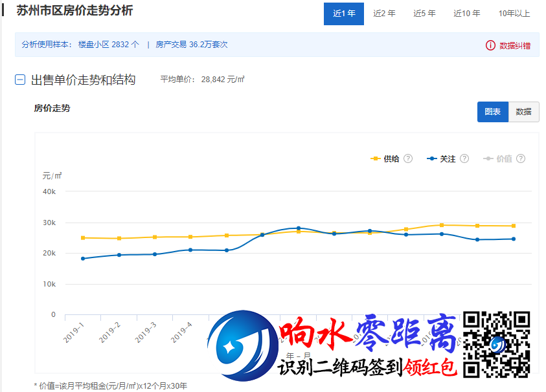
Task: Select the 10年以上 tab
Action: pyautogui.click(x=514, y=14)
